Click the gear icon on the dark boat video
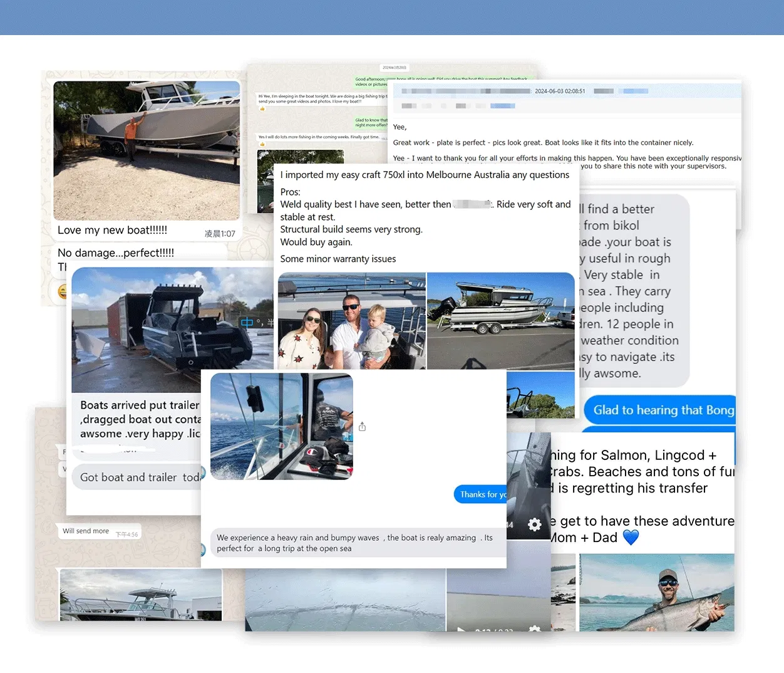This screenshot has width=784, height=673. [534, 524]
